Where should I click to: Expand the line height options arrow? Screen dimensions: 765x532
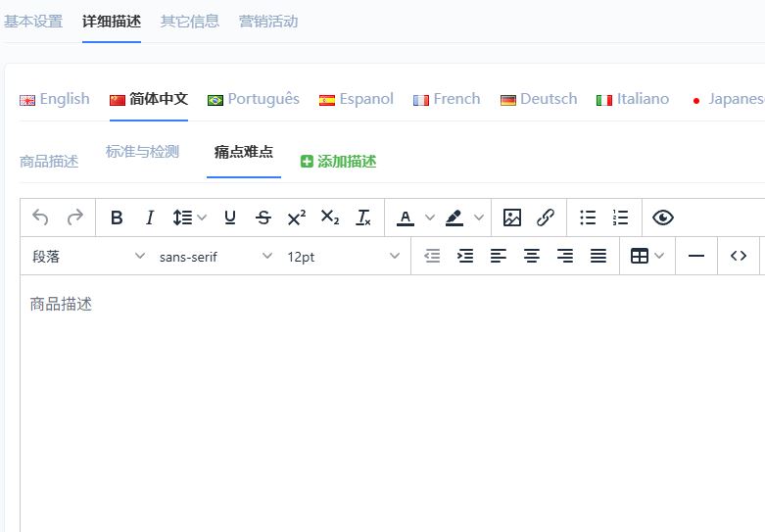[202, 218]
